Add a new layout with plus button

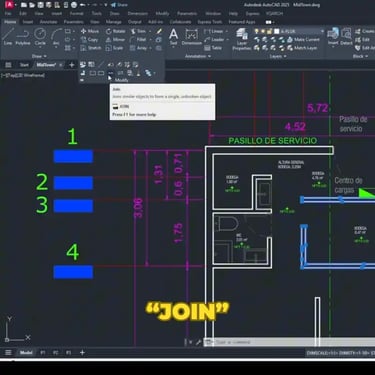[82, 352]
